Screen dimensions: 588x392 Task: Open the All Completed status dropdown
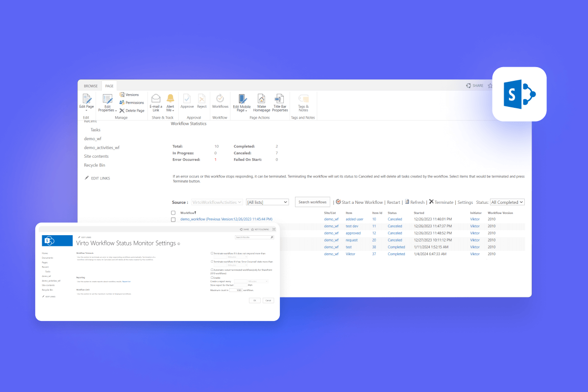coord(507,202)
